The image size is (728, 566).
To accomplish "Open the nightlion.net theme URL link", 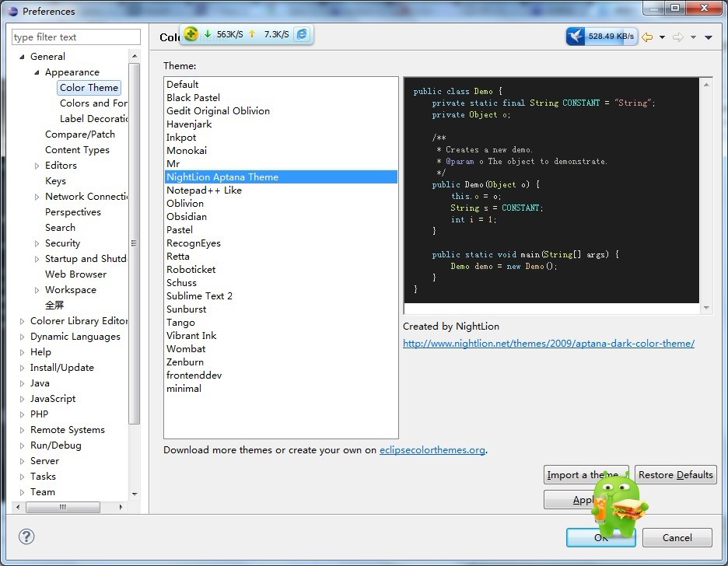I will (x=548, y=344).
